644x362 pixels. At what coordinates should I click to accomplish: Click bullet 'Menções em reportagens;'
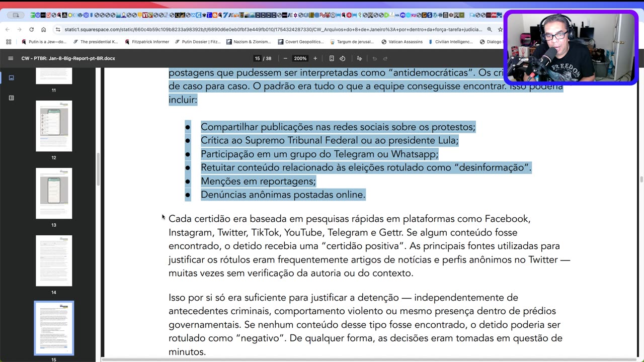(258, 181)
